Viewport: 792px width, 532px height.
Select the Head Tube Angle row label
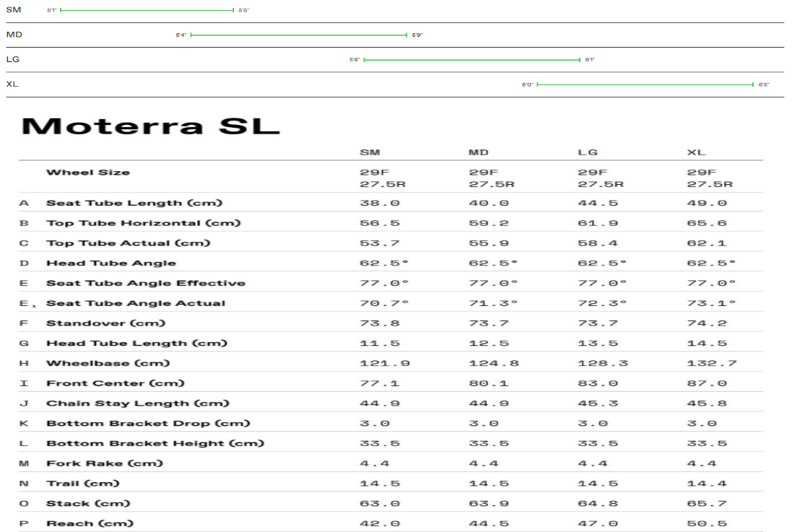point(111,263)
